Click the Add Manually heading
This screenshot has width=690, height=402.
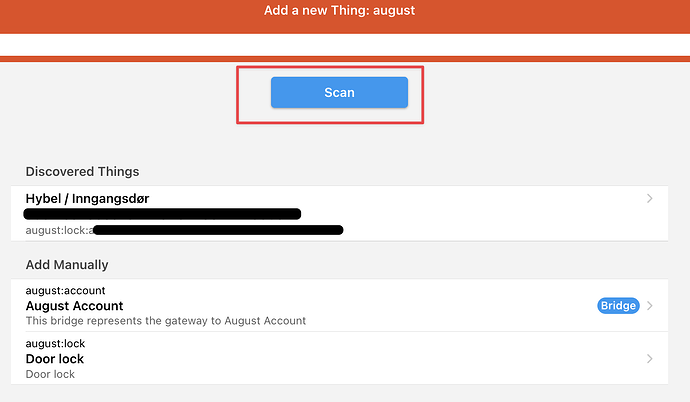point(67,265)
